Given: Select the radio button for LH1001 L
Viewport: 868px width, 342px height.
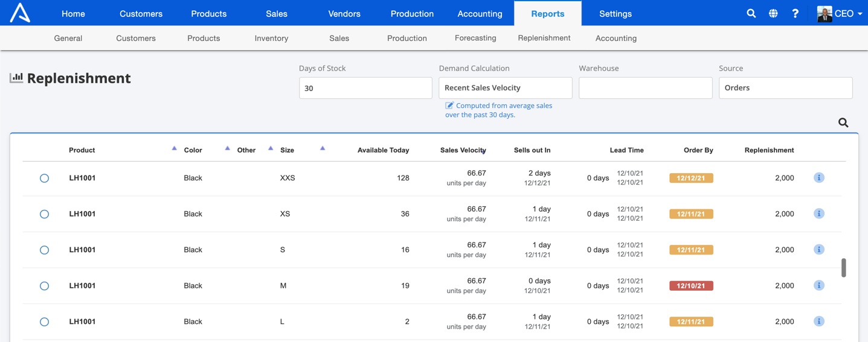Looking at the screenshot, I should coord(44,322).
